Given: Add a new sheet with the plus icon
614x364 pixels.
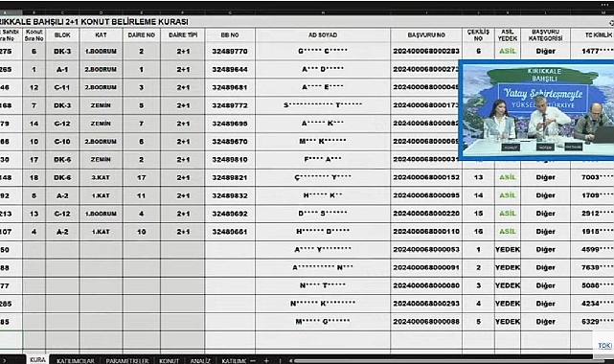Looking at the screenshot, I should tap(266, 360).
